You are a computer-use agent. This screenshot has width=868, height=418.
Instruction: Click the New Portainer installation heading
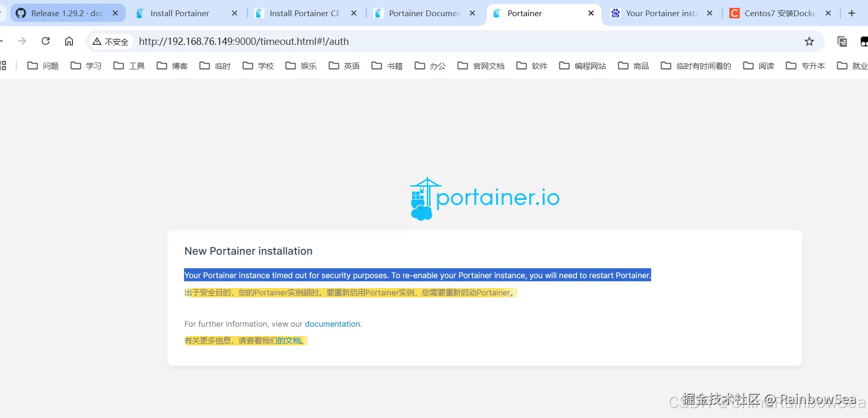(248, 251)
